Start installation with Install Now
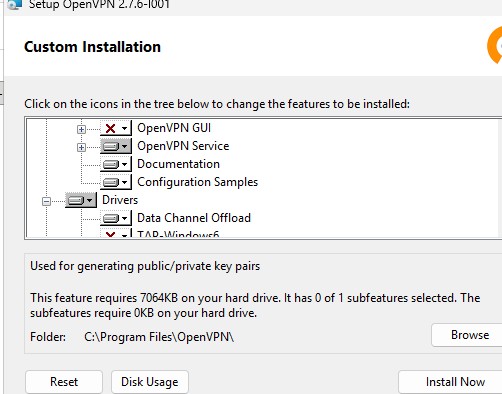502x394 pixels. (x=451, y=382)
